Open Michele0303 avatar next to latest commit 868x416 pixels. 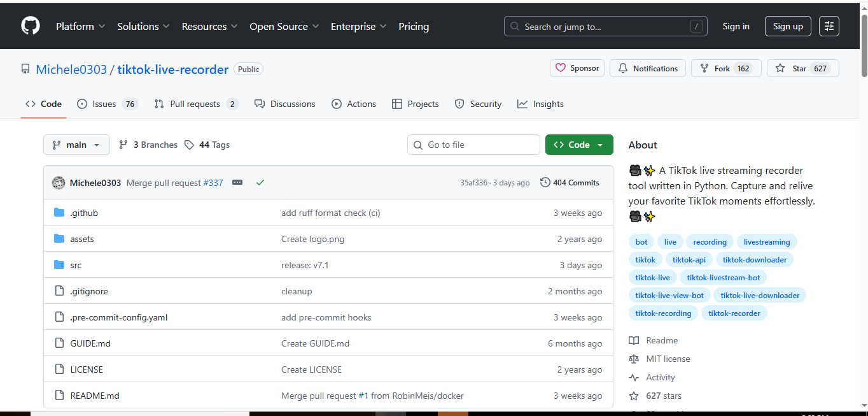click(x=59, y=183)
